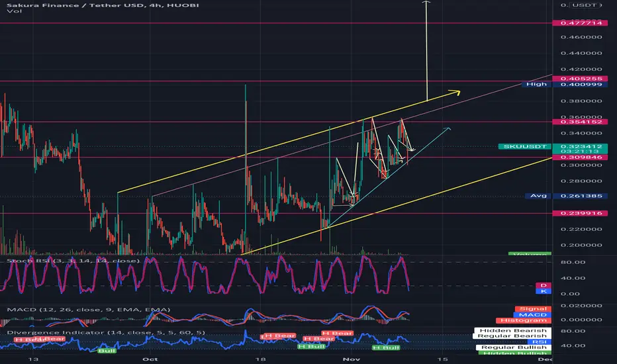Select the cyan trendline arrow tip
The width and height of the screenshot is (617, 364).
447,128
